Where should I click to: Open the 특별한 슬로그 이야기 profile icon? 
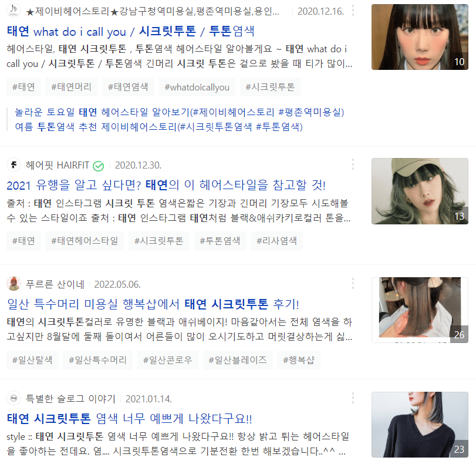[13, 398]
